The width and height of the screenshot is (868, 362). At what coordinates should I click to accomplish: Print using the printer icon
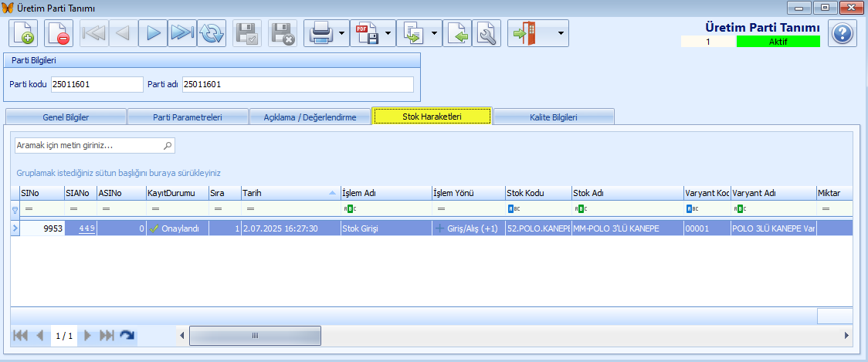click(x=321, y=33)
